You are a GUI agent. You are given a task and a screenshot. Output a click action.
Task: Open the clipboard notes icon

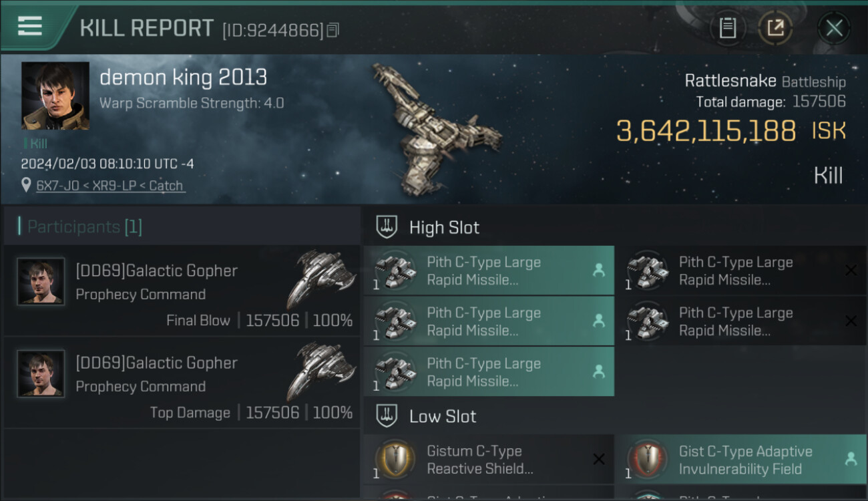(x=727, y=28)
